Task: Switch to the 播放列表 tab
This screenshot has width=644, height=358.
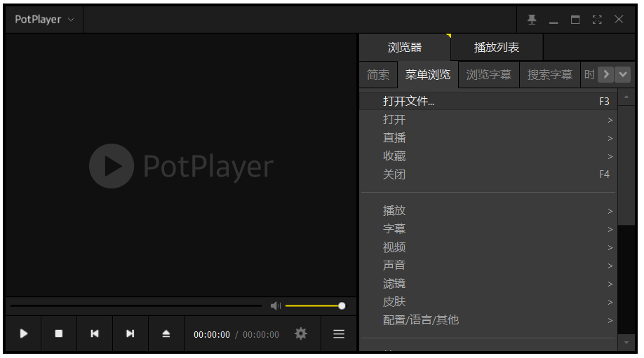Action: pyautogui.click(x=497, y=48)
